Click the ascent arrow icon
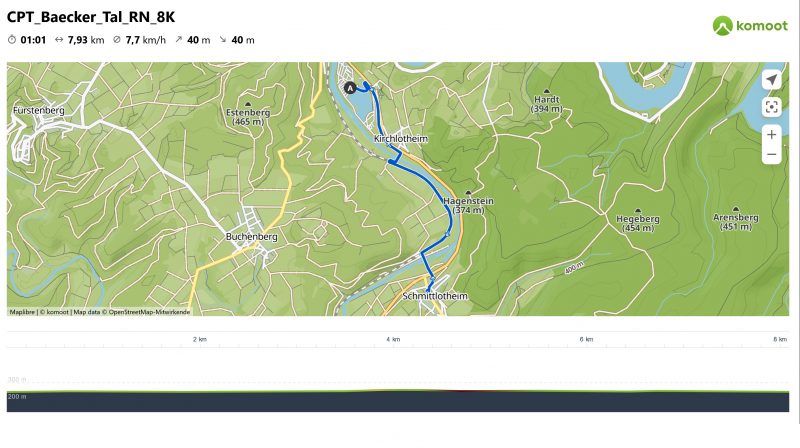This screenshot has width=800, height=448. (x=179, y=39)
